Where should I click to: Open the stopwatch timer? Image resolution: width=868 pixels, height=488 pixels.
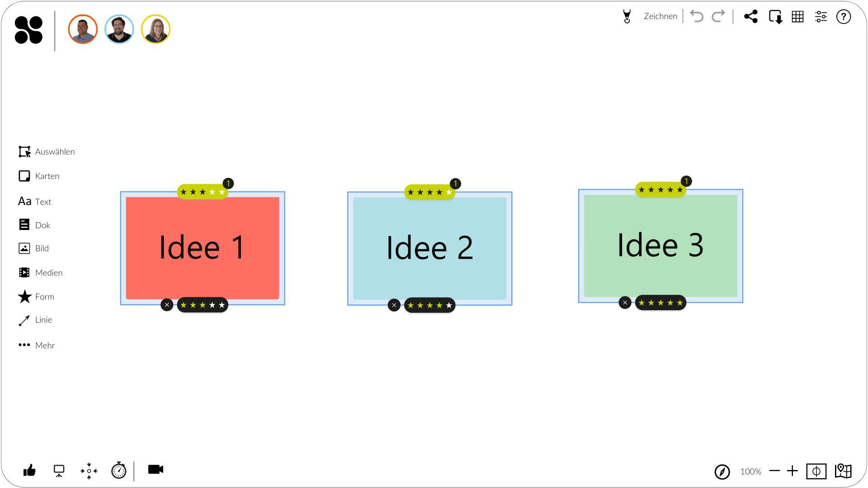118,470
